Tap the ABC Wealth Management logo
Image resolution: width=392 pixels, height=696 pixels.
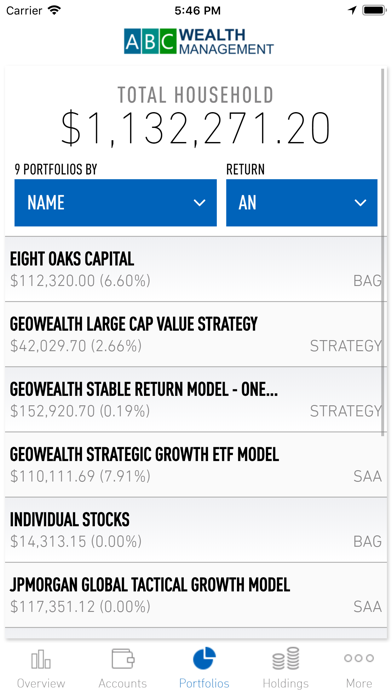[x=198, y=41]
